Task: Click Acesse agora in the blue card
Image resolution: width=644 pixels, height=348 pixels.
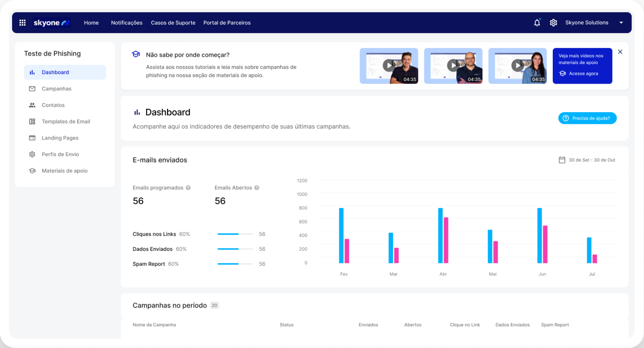Action: tap(583, 74)
